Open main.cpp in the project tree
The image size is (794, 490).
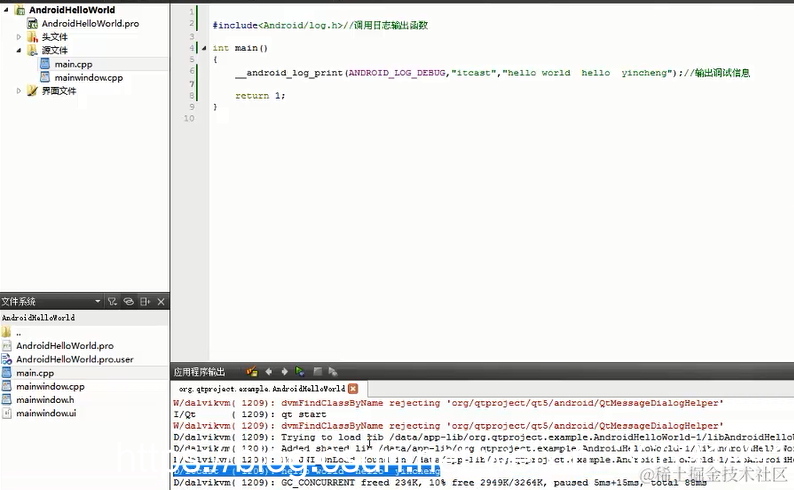coord(73,64)
